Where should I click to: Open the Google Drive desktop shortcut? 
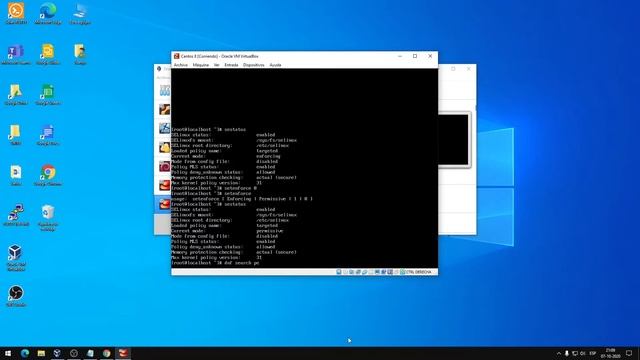[16, 95]
